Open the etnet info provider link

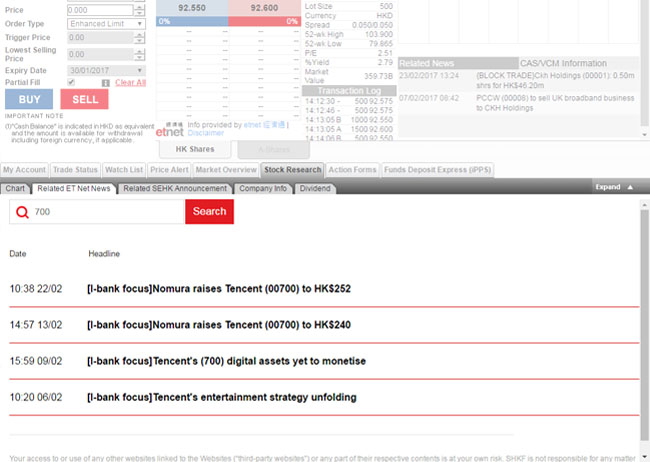point(264,125)
